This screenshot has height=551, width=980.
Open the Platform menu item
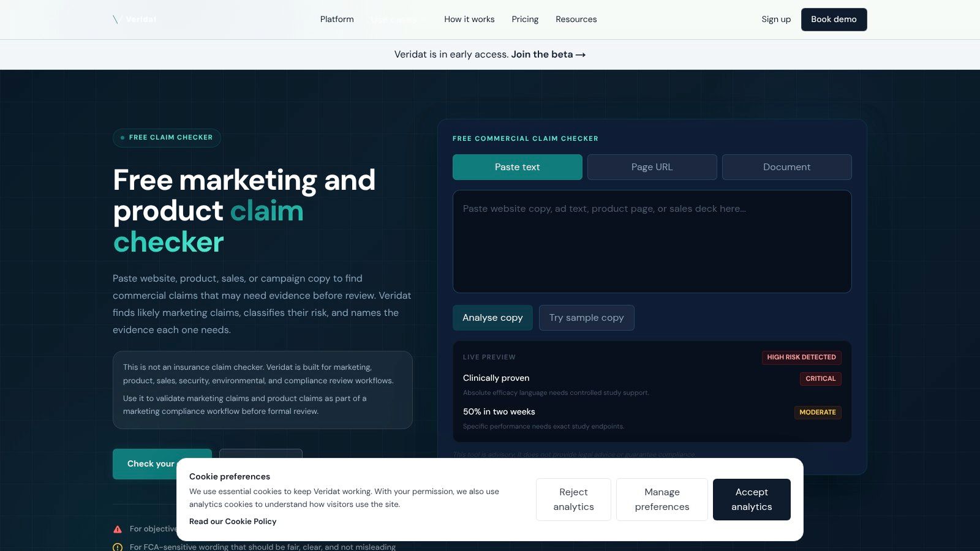click(x=337, y=20)
